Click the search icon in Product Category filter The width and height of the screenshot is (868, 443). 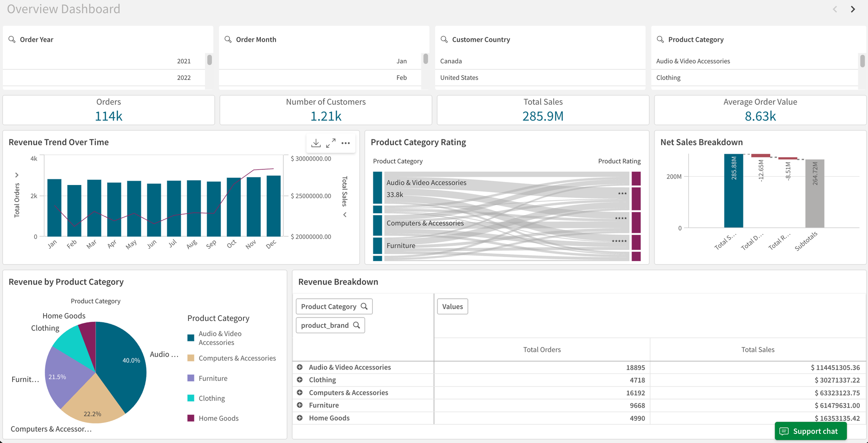point(659,39)
